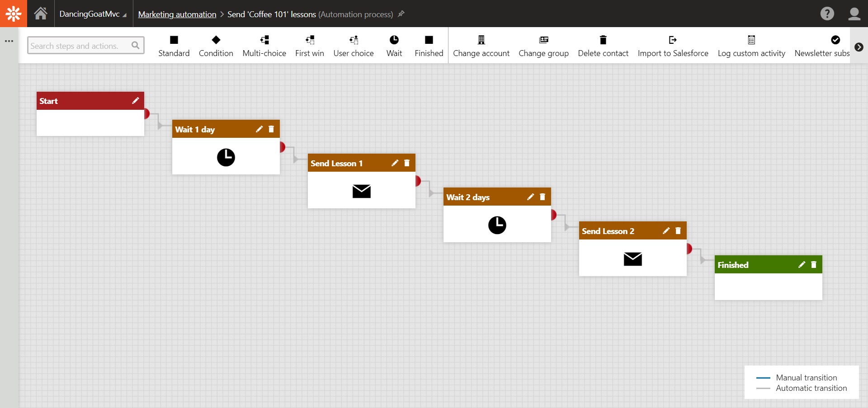Edit the Start step
Image resolution: width=868 pixels, height=408 pixels.
(x=136, y=100)
